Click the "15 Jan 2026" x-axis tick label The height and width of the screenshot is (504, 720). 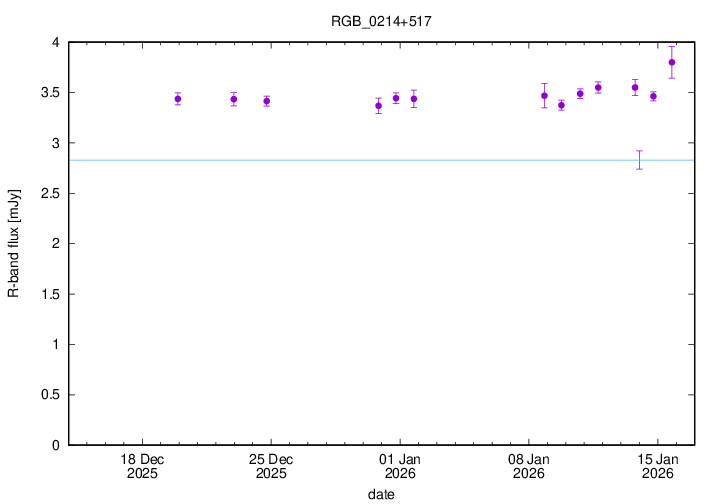pyautogui.click(x=657, y=466)
